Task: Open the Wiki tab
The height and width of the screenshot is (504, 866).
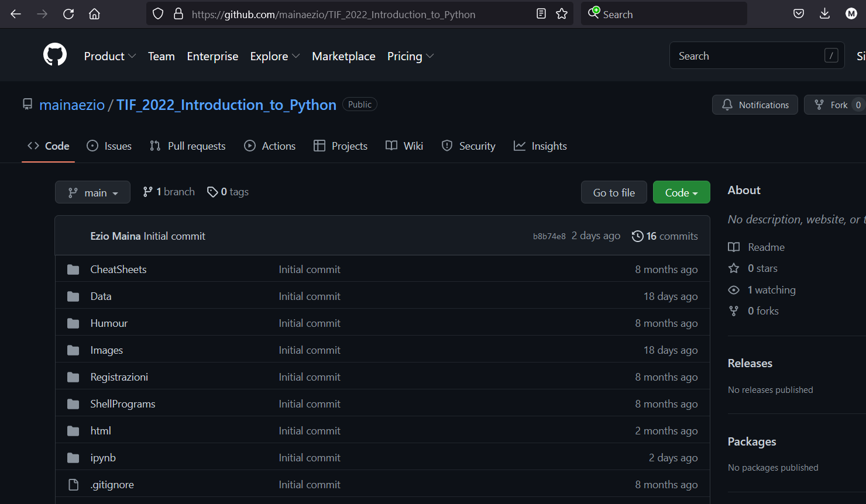Action: 404,146
